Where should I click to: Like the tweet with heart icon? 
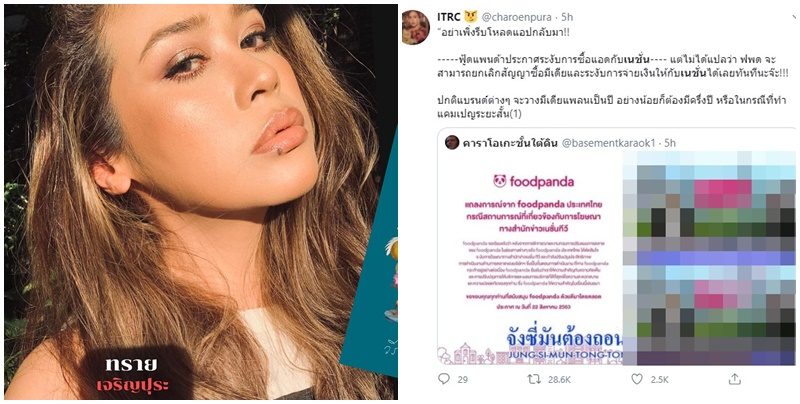click(x=637, y=379)
